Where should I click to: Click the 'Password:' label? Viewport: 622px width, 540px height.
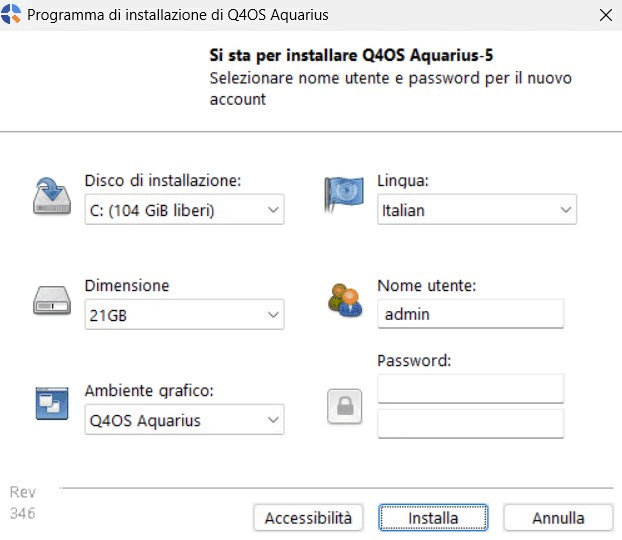click(414, 361)
